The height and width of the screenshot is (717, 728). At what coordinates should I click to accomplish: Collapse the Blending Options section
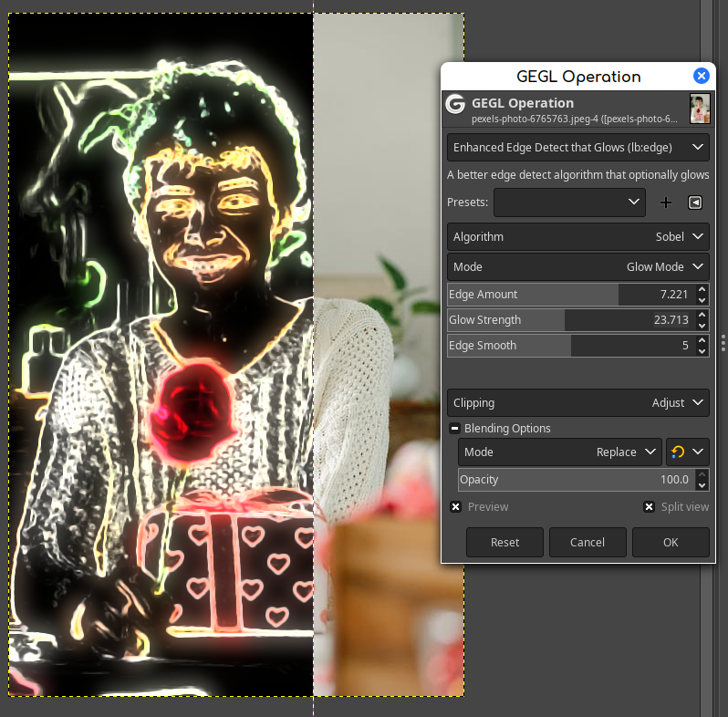[455, 428]
